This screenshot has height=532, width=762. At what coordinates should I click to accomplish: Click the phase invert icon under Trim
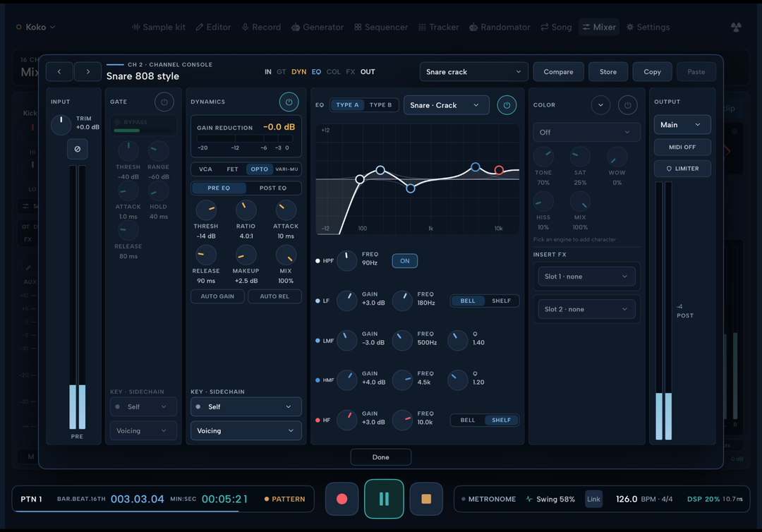click(78, 149)
